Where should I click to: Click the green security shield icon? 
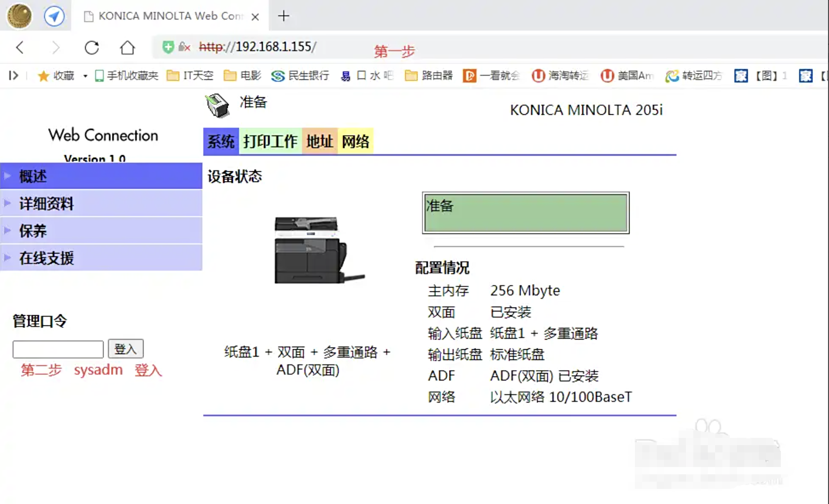pyautogui.click(x=168, y=47)
